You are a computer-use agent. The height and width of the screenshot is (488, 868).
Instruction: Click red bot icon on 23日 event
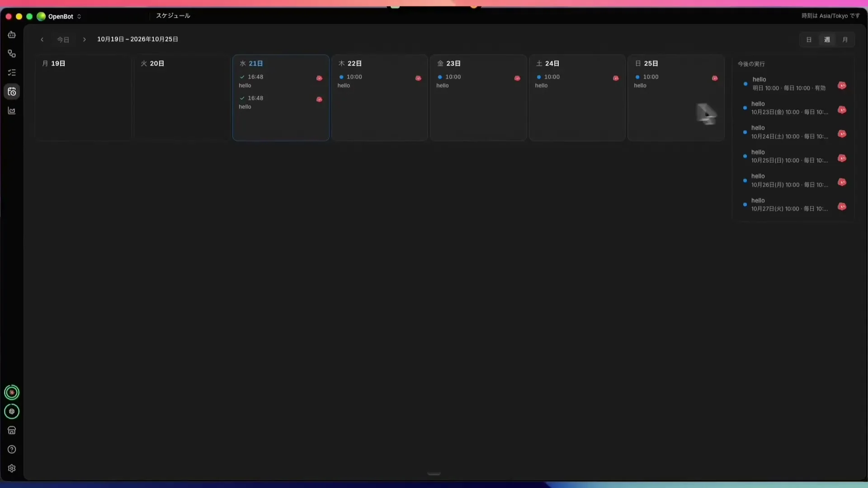[517, 78]
